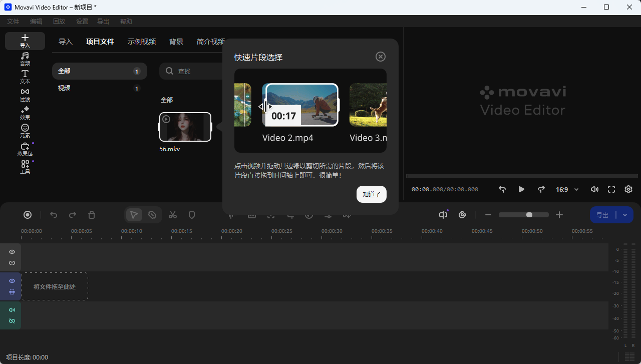641x364 pixels.
Task: Select the arrow selection tool
Action: [134, 215]
